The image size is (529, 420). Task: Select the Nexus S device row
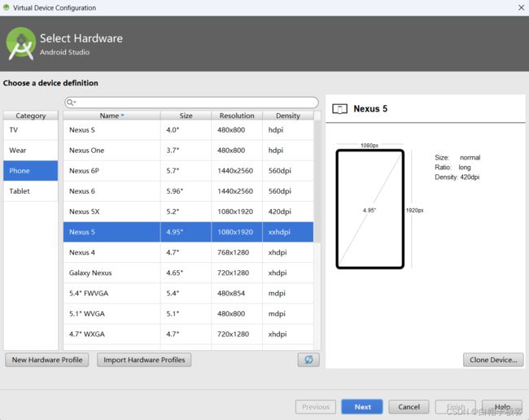tap(188, 130)
